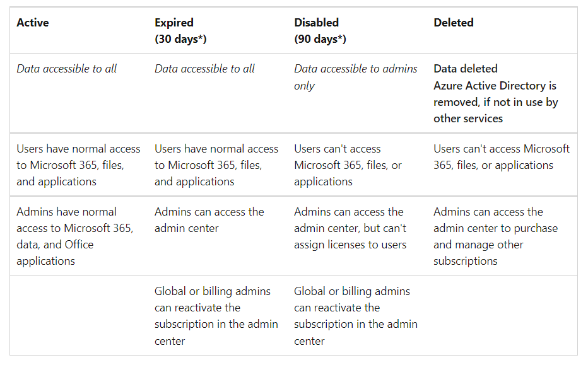
Task: Click Deleted 'Users can't access Microsoft 365' cell
Action: pos(502,156)
